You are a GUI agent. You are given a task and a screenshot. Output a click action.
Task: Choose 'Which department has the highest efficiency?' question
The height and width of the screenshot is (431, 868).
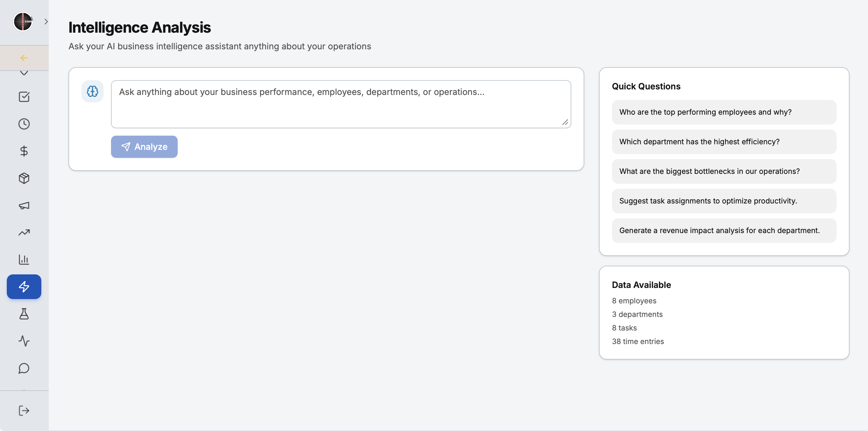tap(724, 142)
